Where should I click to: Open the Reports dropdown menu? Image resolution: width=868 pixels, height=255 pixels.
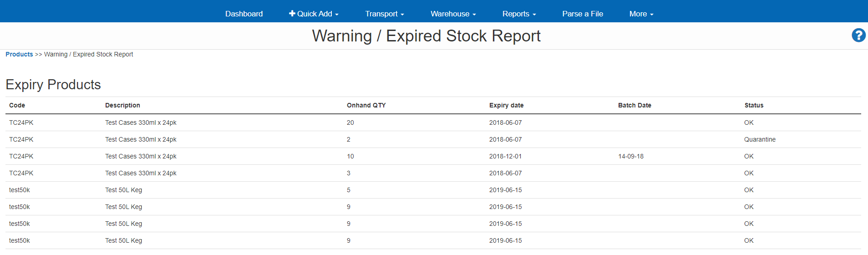[x=519, y=14]
